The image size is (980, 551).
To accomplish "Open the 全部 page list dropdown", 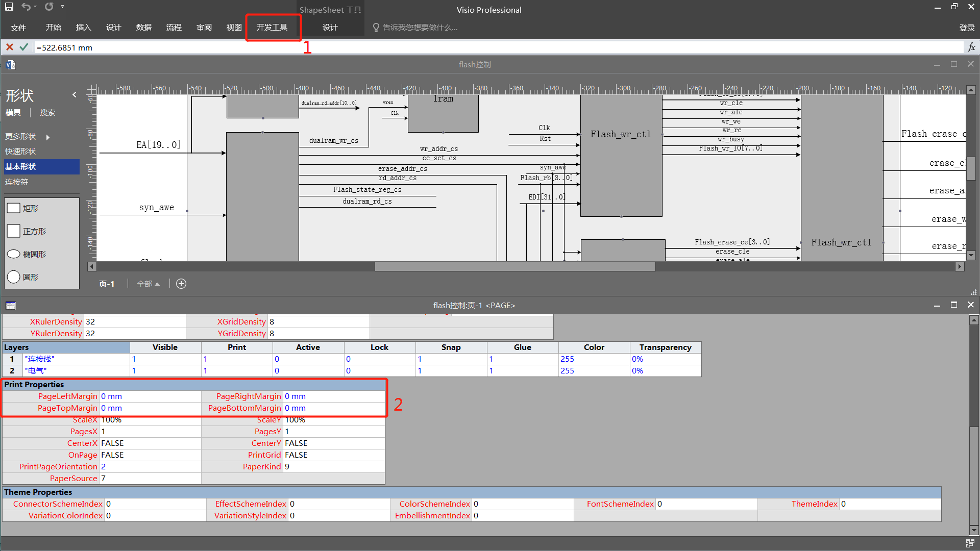I will click(148, 284).
